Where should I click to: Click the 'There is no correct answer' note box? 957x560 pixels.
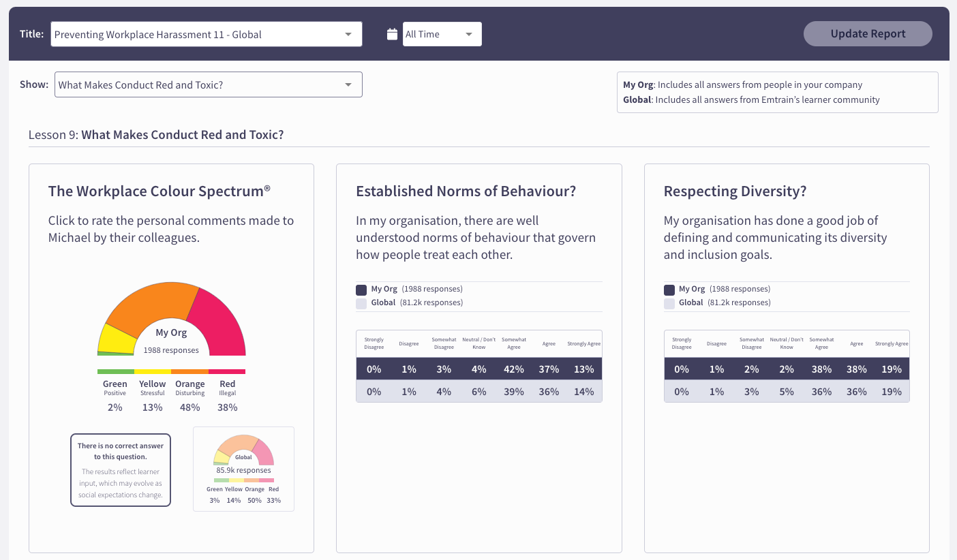(x=121, y=470)
